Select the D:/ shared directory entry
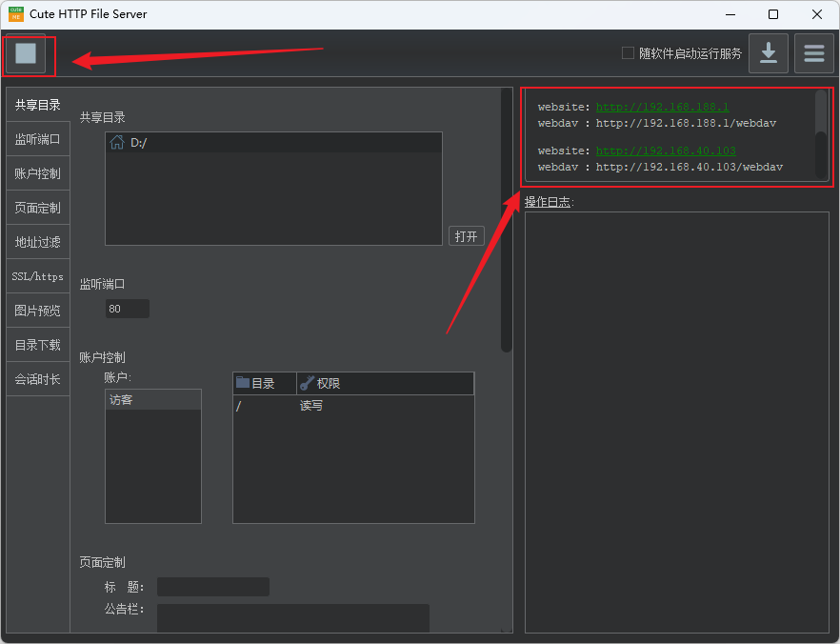 point(273,143)
